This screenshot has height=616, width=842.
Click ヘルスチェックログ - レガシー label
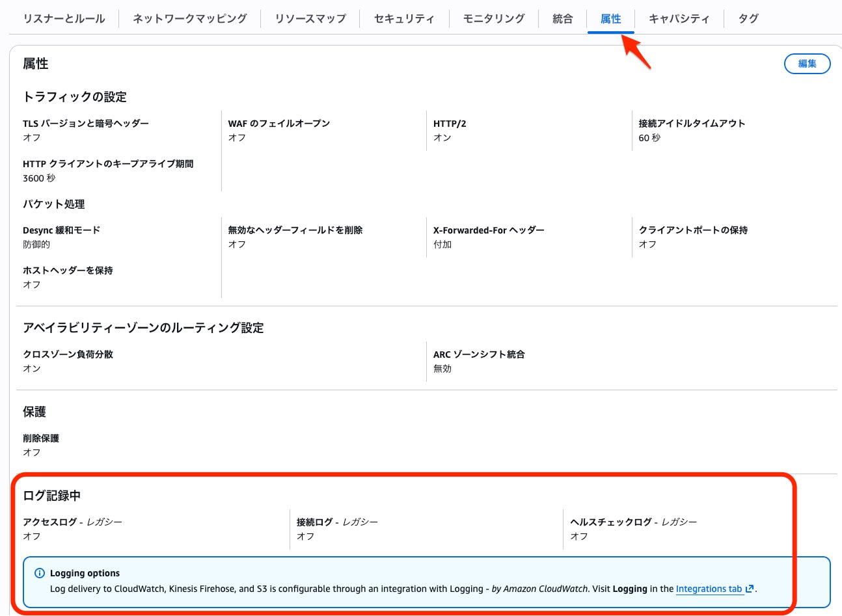point(633,522)
